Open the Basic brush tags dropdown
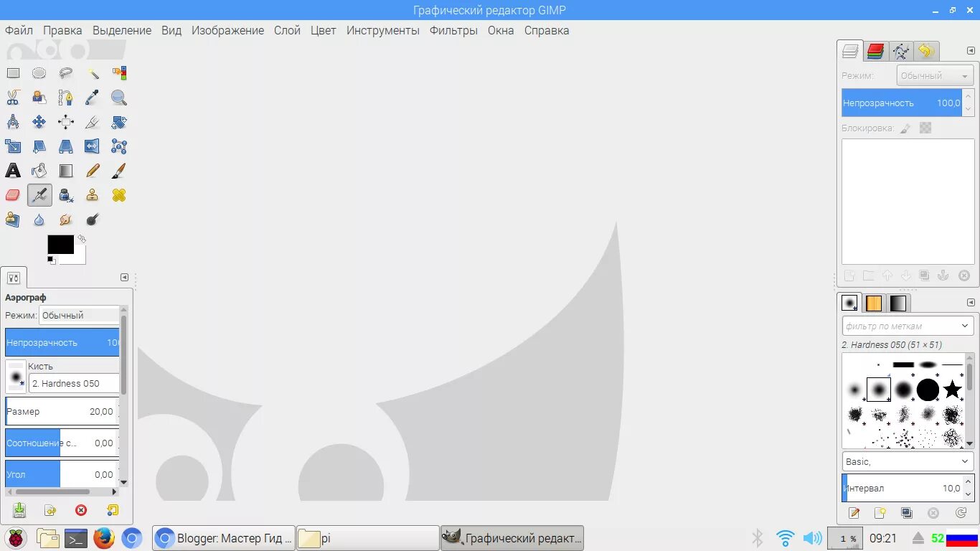Screen dimensions: 980x551 [x=908, y=461]
